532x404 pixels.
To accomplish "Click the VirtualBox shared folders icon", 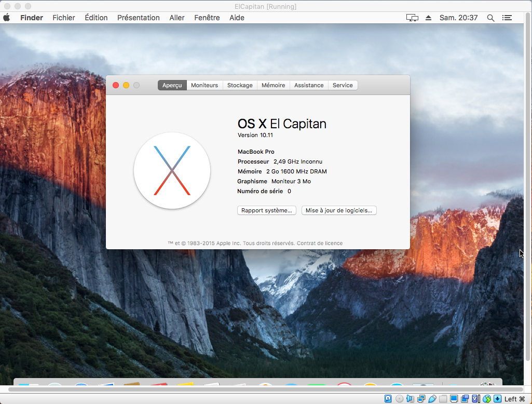I will [443, 399].
